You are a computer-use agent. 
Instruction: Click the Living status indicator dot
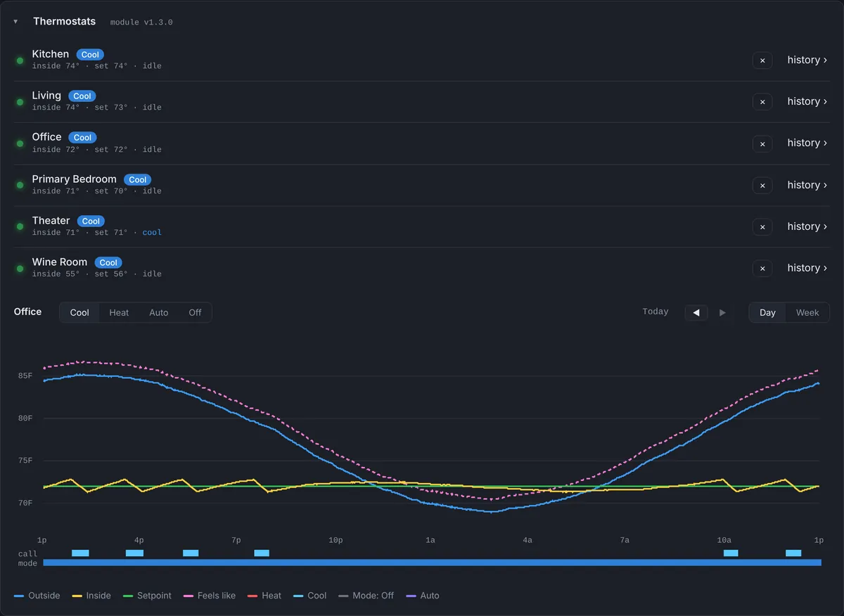click(20, 102)
